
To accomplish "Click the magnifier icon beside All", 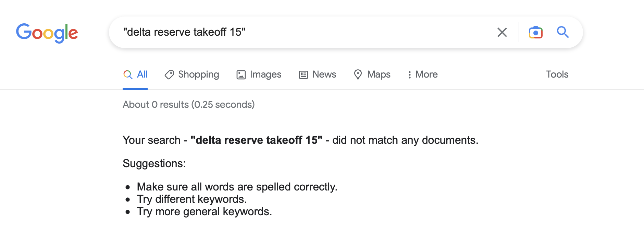I will (128, 74).
